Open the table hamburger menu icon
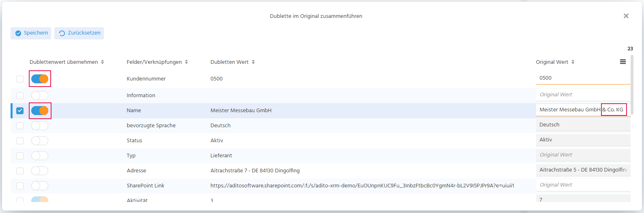644x213 pixels. [623, 62]
